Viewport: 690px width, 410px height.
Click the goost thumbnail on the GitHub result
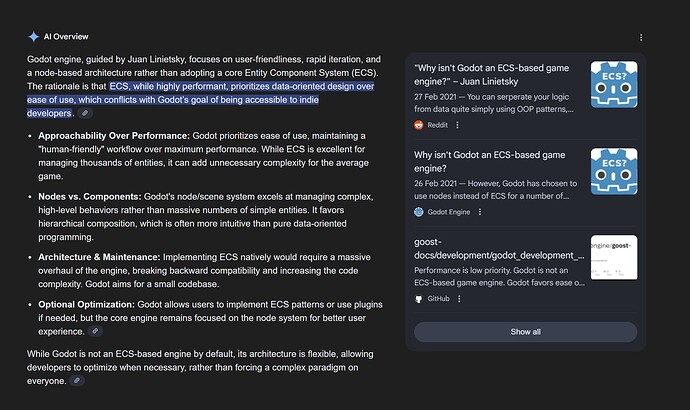point(613,258)
